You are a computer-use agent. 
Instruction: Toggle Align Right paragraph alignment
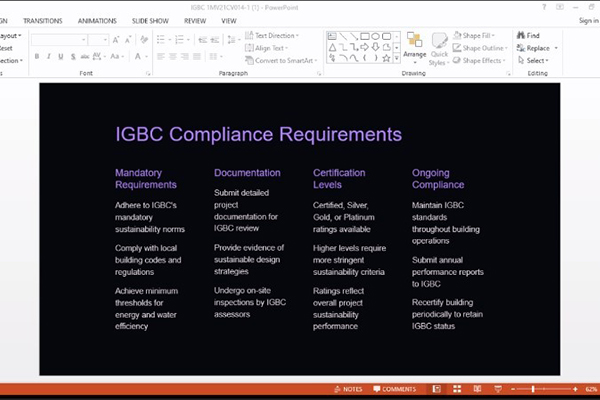[x=185, y=57]
